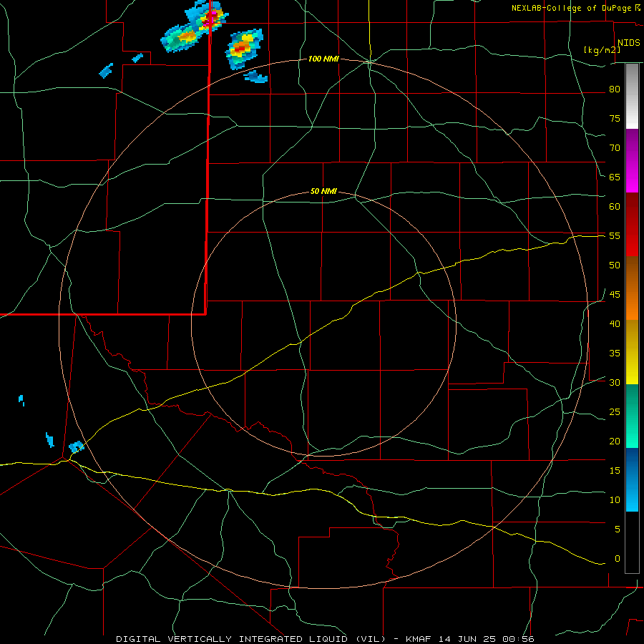
Task: Pick the orange-brown segment of the color bar
Action: coord(632,288)
